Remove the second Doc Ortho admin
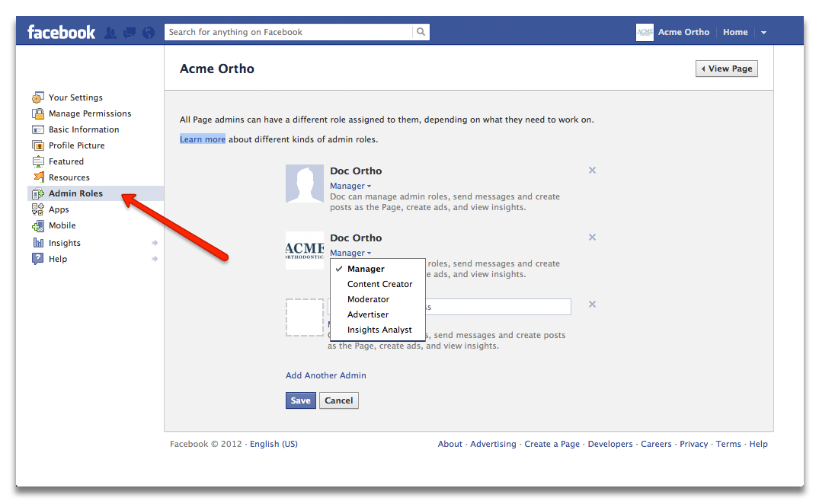This screenshot has height=504, width=819. (592, 237)
